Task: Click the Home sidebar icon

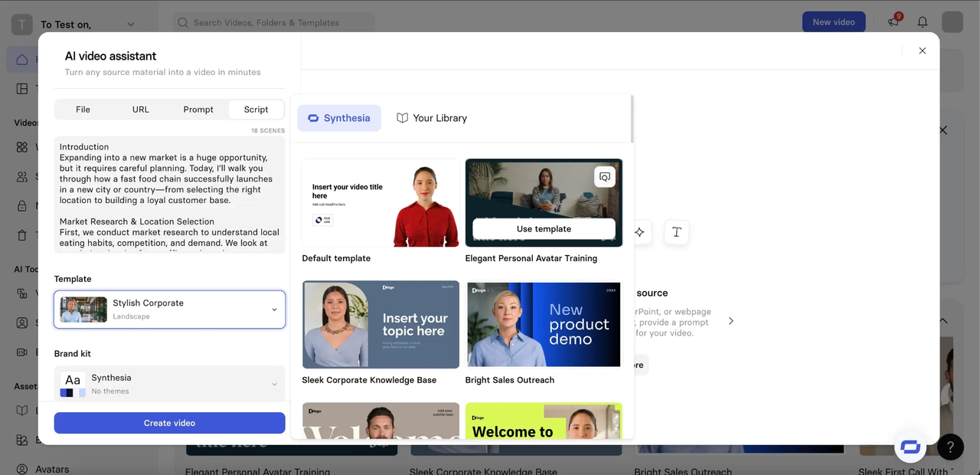Action: [22, 60]
